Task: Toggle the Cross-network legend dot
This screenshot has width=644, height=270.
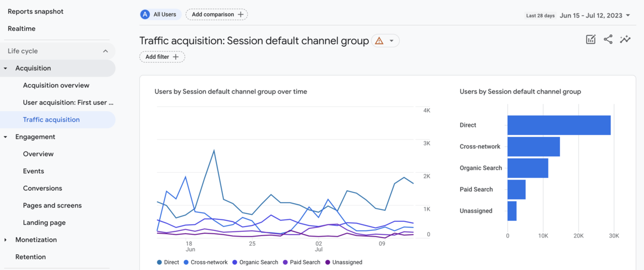Action: tap(186, 262)
